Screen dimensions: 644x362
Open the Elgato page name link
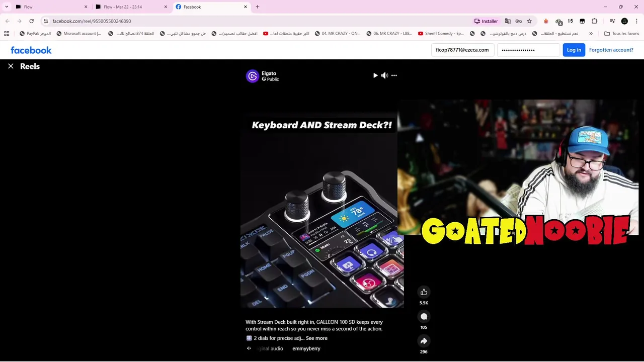coord(269,73)
